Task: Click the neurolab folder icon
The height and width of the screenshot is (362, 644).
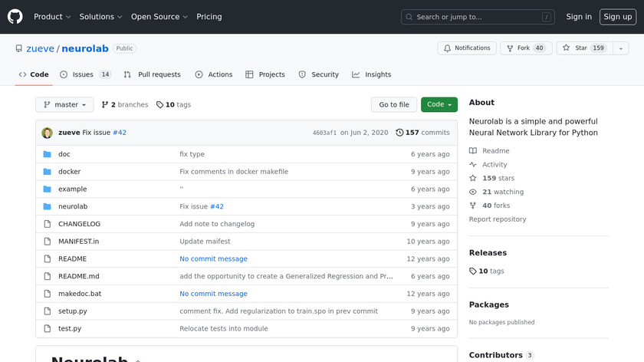Action: click(x=48, y=206)
